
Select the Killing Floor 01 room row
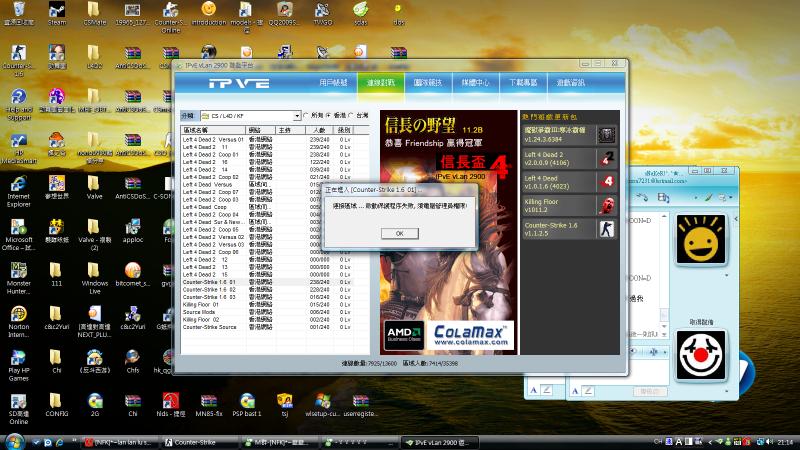point(204,304)
